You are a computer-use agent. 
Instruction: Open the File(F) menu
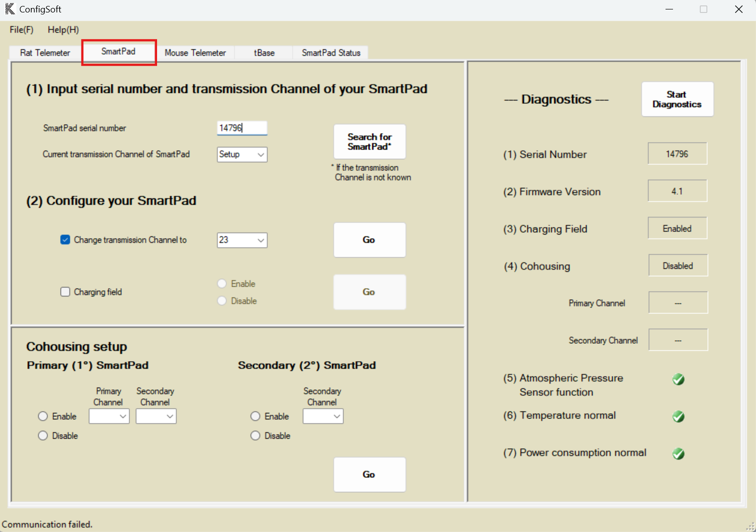[21, 30]
